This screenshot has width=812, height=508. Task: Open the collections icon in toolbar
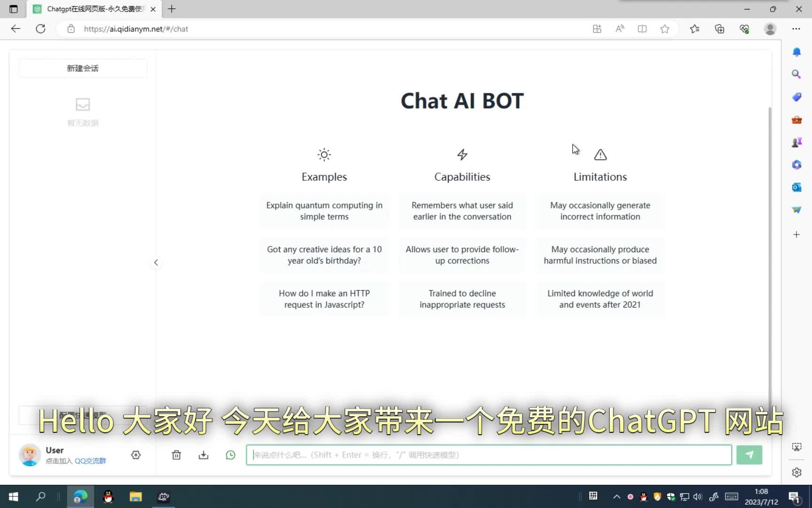[x=719, y=29]
